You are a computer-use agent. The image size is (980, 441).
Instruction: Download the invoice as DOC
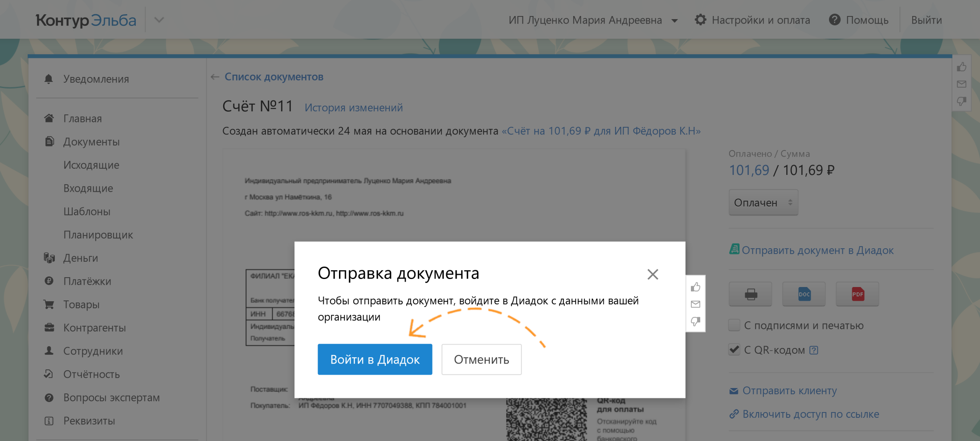pos(804,294)
